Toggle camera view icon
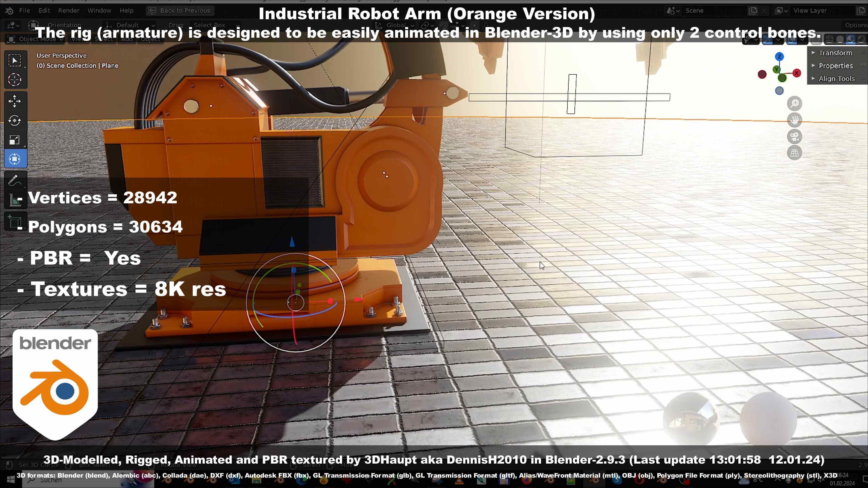This screenshot has width=868, height=488. pyautogui.click(x=795, y=136)
